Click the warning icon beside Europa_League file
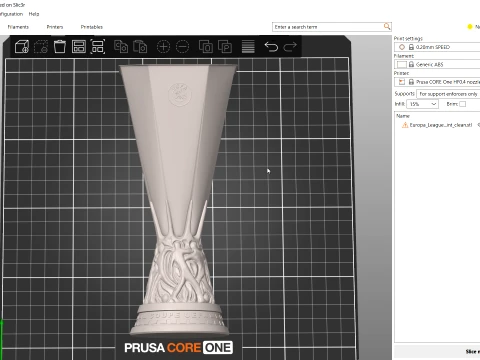This screenshot has height=360, width=480. pos(405,125)
